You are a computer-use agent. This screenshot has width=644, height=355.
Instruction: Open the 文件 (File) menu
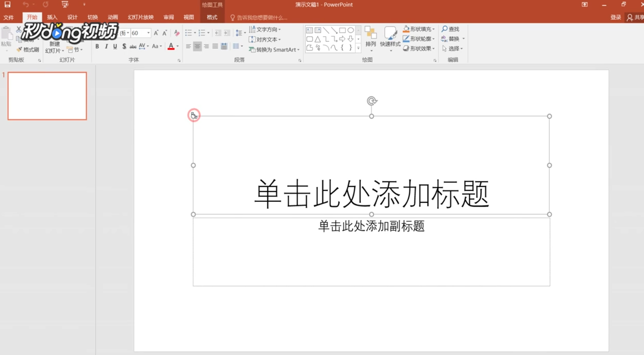(x=9, y=17)
